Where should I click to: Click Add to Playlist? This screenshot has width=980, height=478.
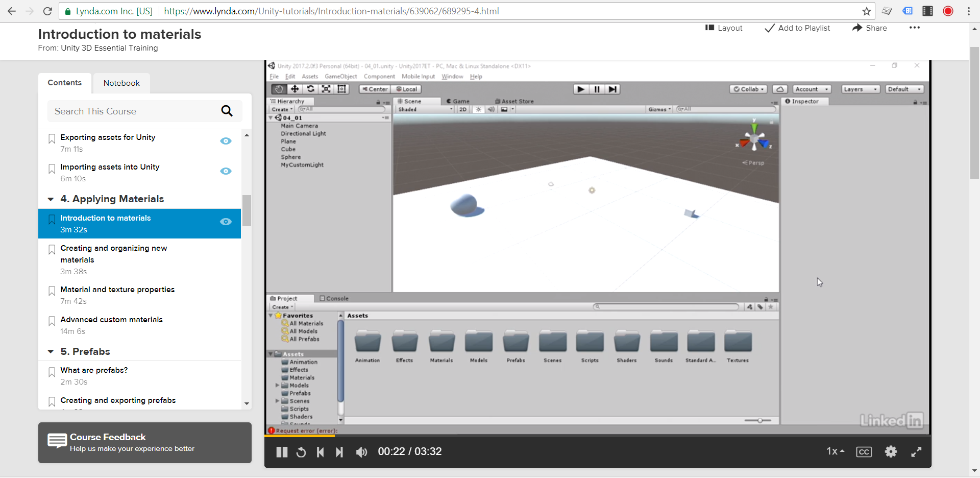point(797,28)
